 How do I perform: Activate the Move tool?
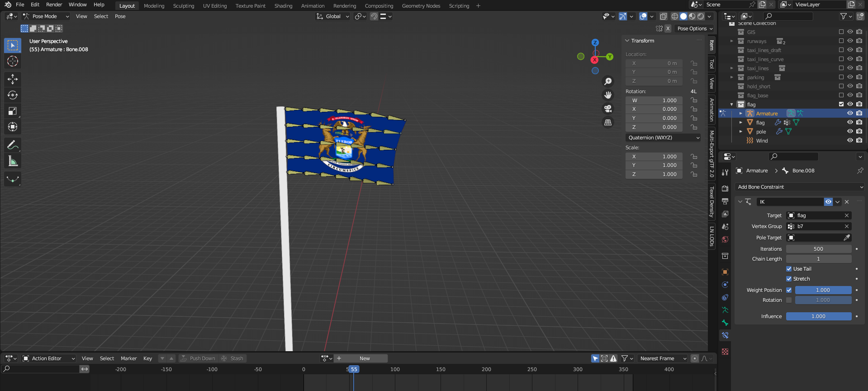13,79
